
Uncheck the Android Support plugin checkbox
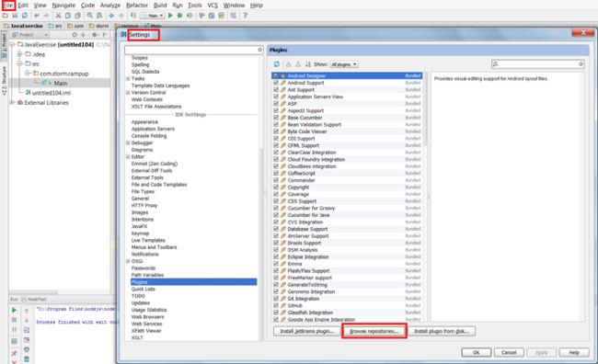pyautogui.click(x=276, y=83)
